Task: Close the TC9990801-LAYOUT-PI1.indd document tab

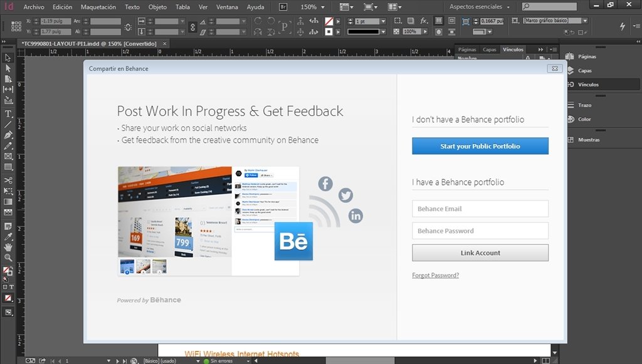Action: [165, 43]
